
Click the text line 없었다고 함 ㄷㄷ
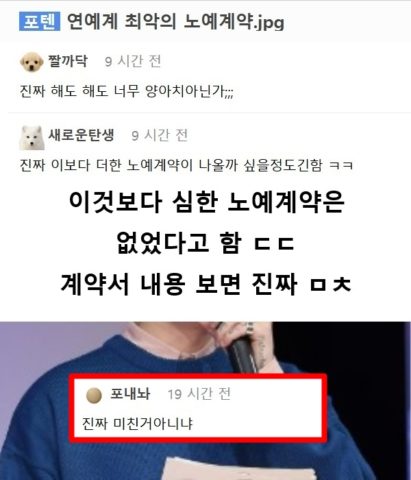point(206,243)
